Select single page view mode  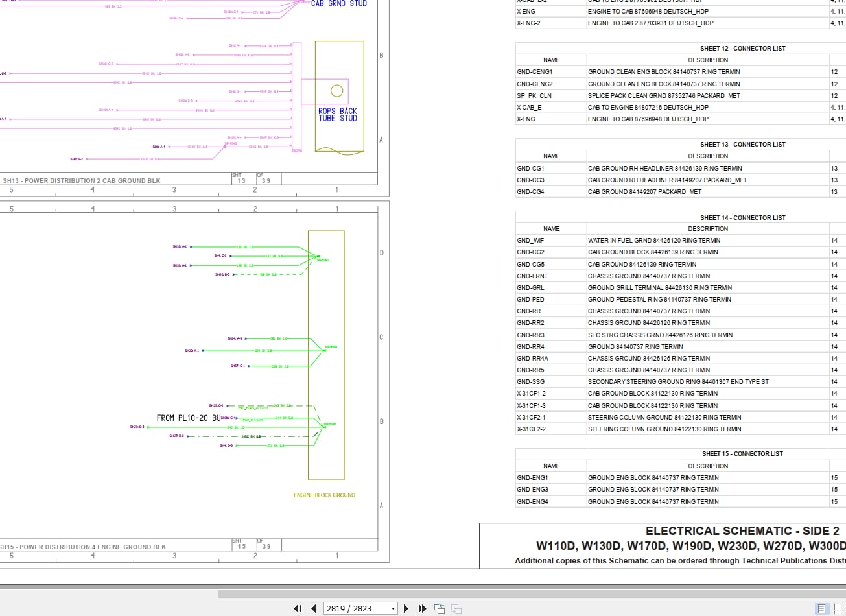click(821, 608)
